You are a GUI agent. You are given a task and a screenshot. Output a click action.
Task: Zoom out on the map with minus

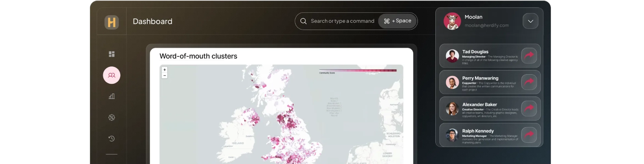165,76
